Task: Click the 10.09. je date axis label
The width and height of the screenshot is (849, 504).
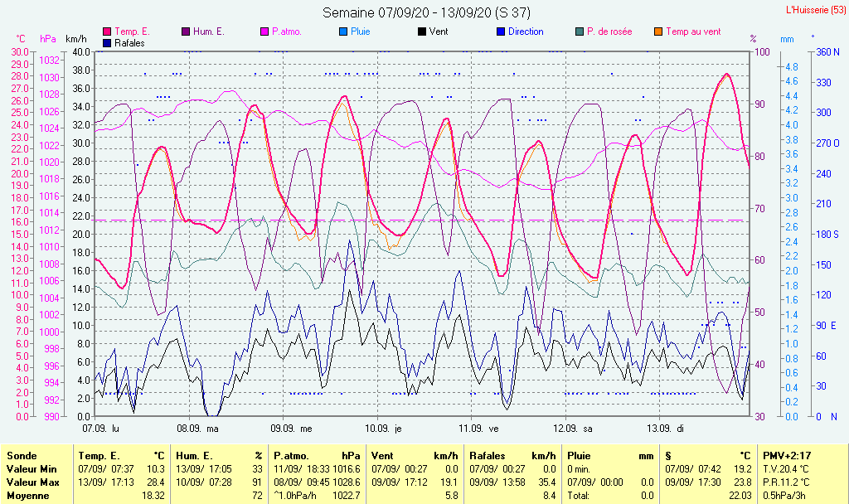Action: pyautogui.click(x=383, y=429)
